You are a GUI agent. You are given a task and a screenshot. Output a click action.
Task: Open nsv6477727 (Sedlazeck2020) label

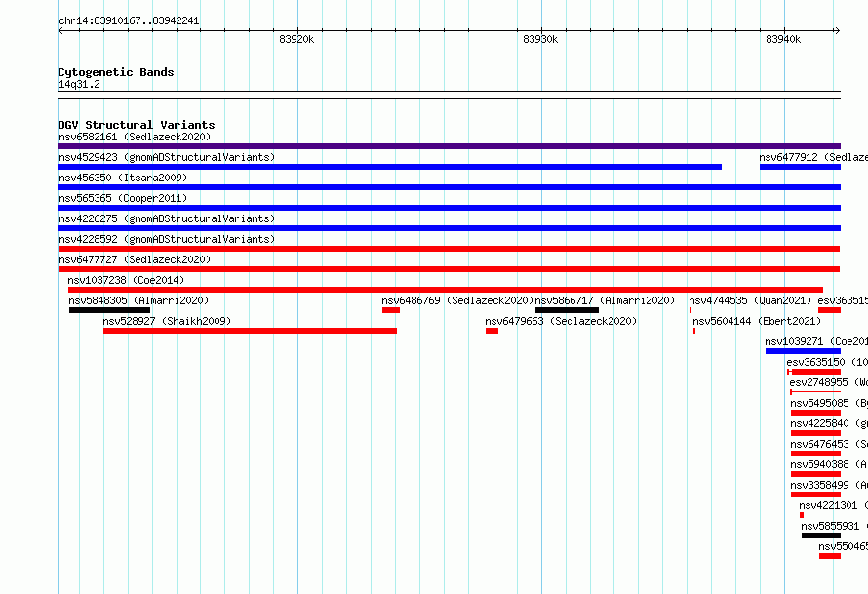(135, 259)
